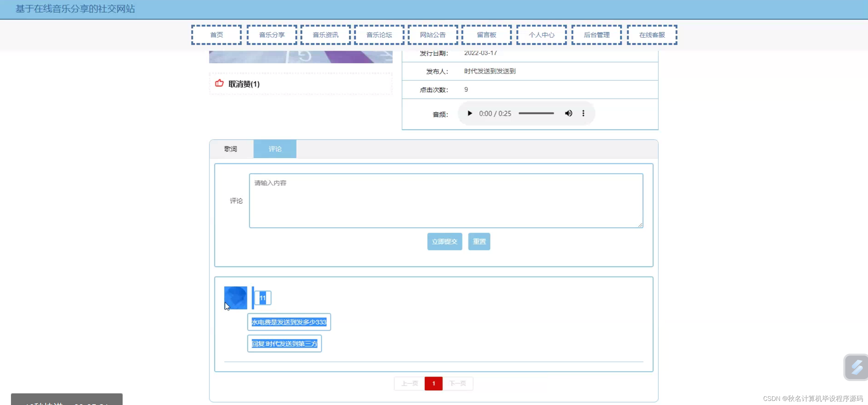Open 在线客服 customer service
868x405 pixels.
[652, 35]
